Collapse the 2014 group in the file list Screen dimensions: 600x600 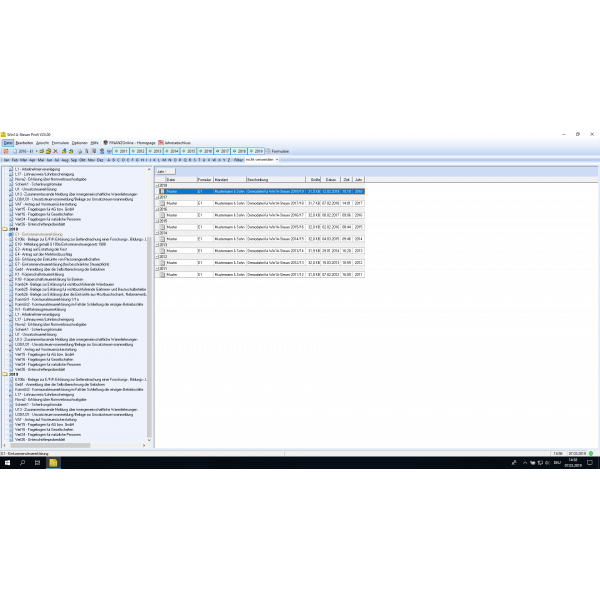point(157,233)
